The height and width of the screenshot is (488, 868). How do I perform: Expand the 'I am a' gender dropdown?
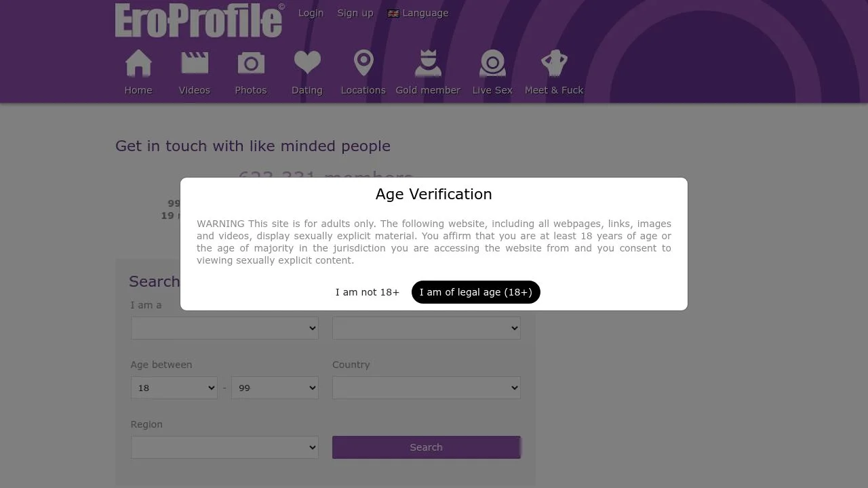224,328
